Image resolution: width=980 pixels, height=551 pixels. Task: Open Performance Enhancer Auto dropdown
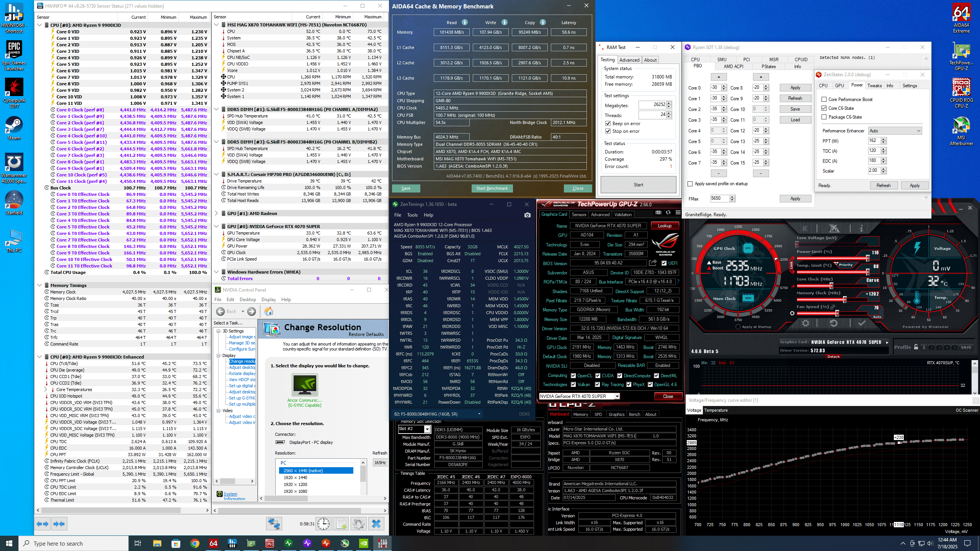point(895,131)
